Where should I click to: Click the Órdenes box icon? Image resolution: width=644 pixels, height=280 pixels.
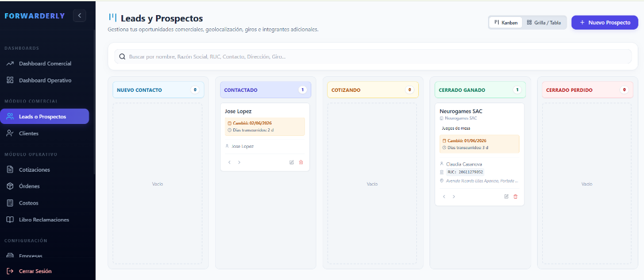point(10,186)
